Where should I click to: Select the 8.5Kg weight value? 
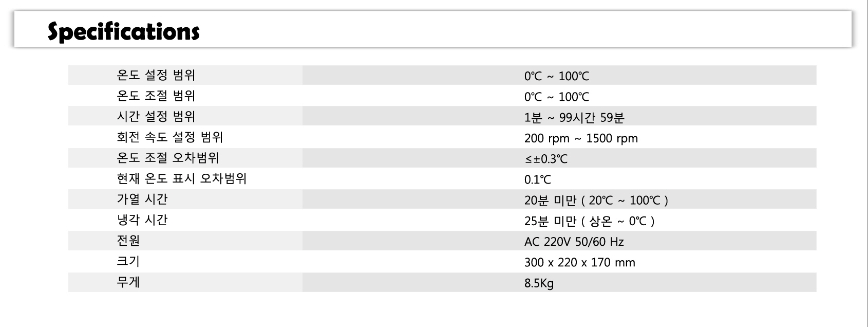[539, 283]
